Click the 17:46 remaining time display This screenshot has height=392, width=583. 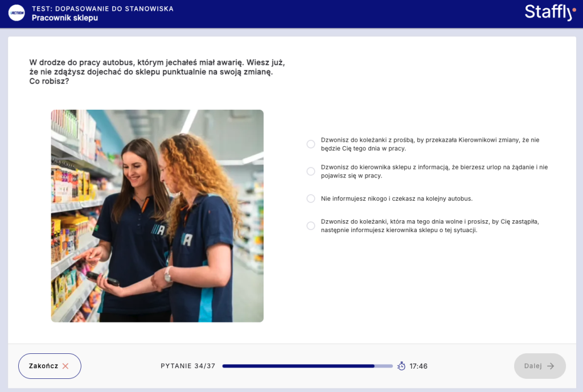click(x=418, y=366)
